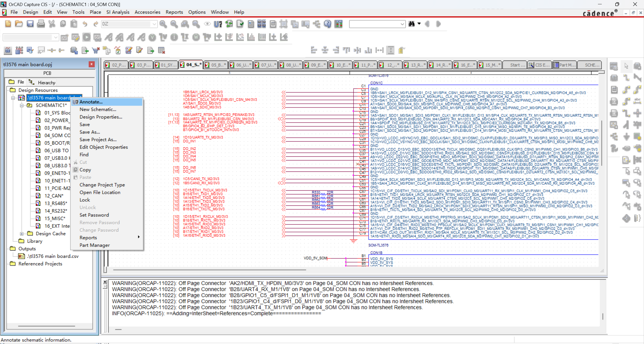Select the tl3576 main board.csv output file
This screenshot has width=644, height=344.
point(53,256)
